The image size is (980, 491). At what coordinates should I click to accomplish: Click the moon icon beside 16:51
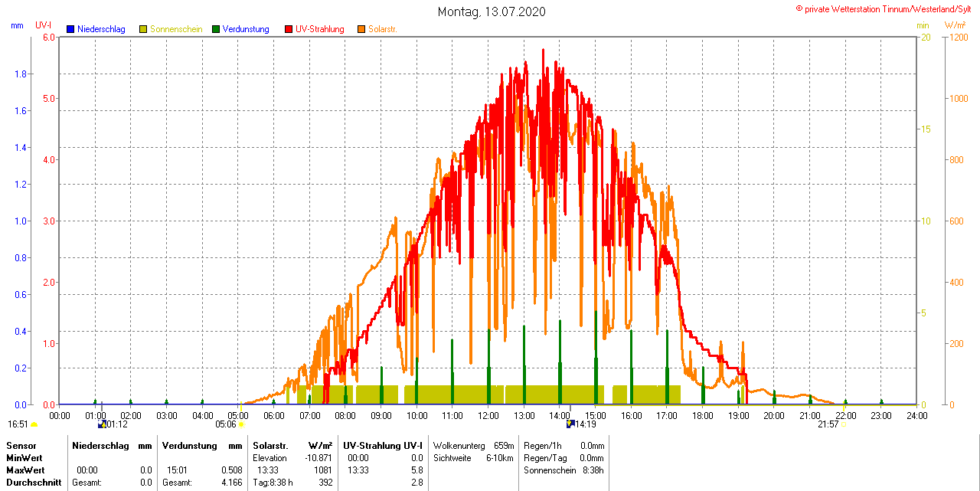(x=34, y=424)
